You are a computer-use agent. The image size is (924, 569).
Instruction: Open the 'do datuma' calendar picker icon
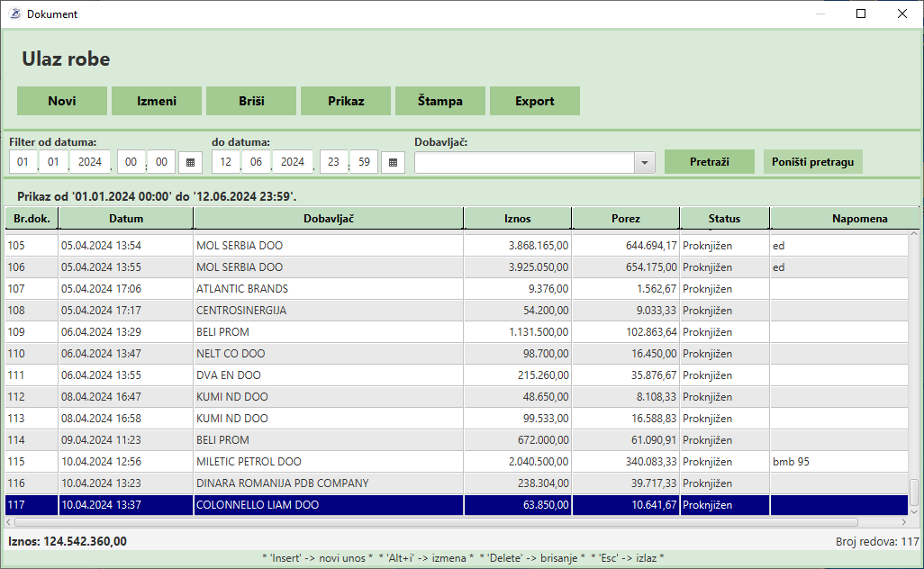[393, 162]
